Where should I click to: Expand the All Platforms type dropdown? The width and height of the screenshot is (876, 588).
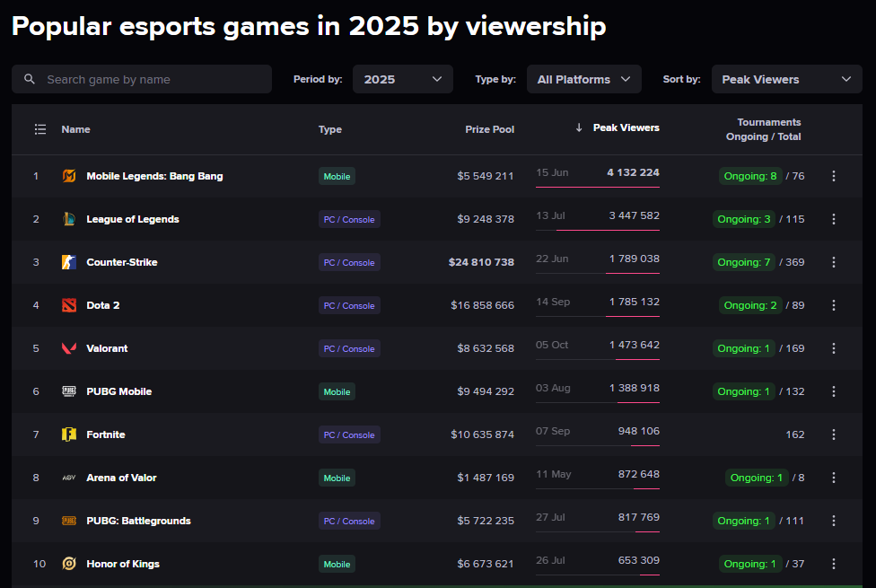click(583, 79)
